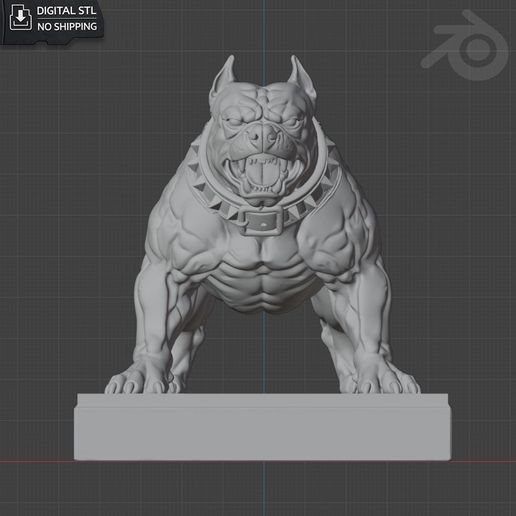The image size is (516, 516).
Task: Click the "DIGITAL STL" text label
Action: point(66,11)
